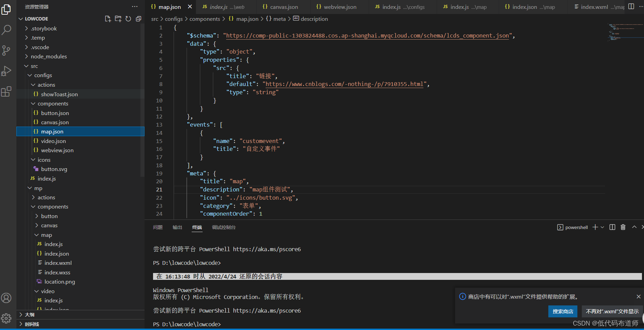
Task: Open the Run and Debug view
Action: 6,71
